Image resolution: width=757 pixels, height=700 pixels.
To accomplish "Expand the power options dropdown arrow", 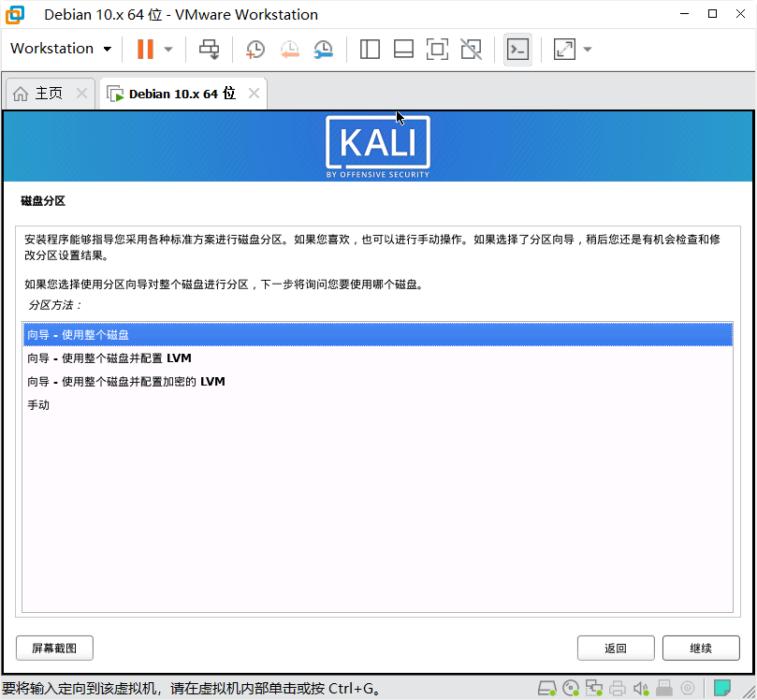I will [168, 50].
